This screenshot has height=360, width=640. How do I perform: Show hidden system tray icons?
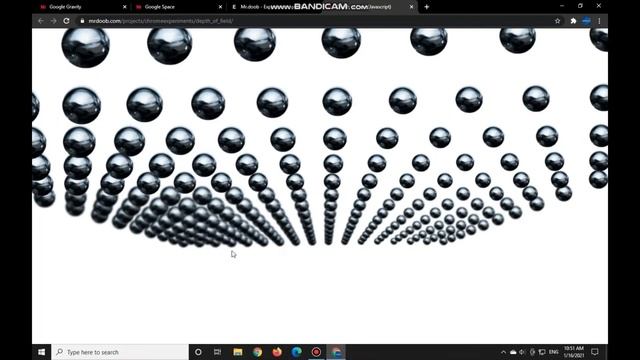click(x=503, y=352)
